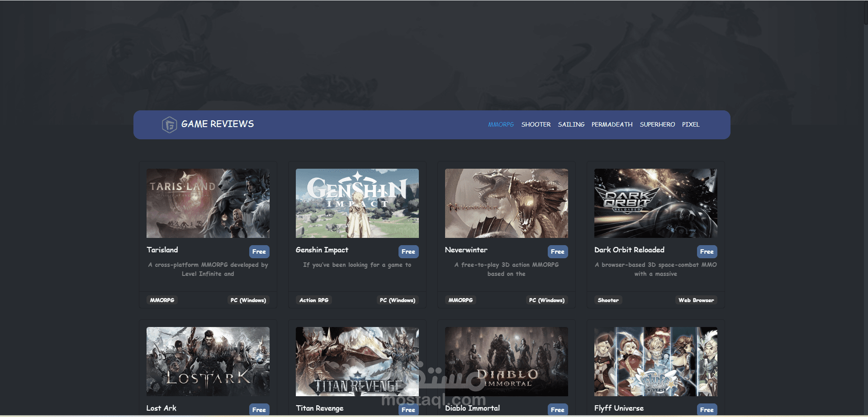Click the PC (Windows) tag under Neverwinter
This screenshot has width=868, height=417.
coord(546,300)
